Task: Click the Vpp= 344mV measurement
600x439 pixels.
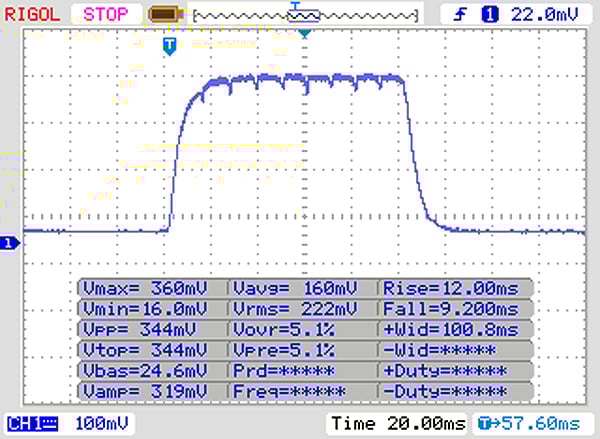Action: pos(140,329)
